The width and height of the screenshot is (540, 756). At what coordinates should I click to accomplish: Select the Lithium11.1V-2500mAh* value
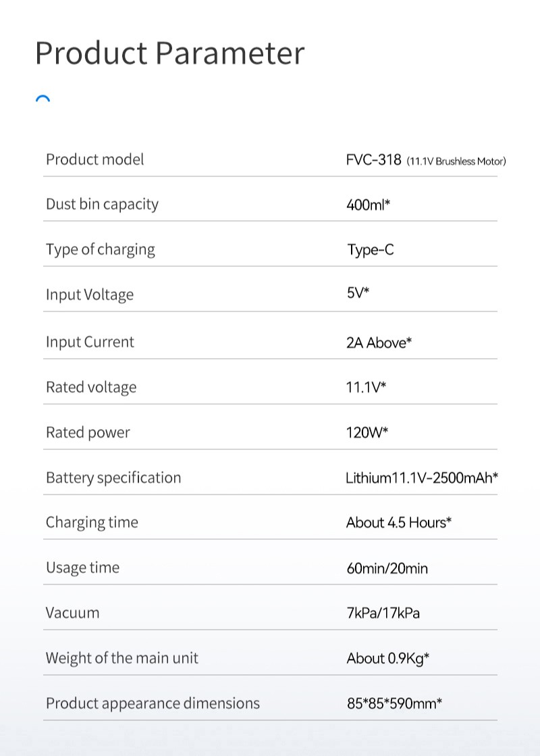point(422,478)
